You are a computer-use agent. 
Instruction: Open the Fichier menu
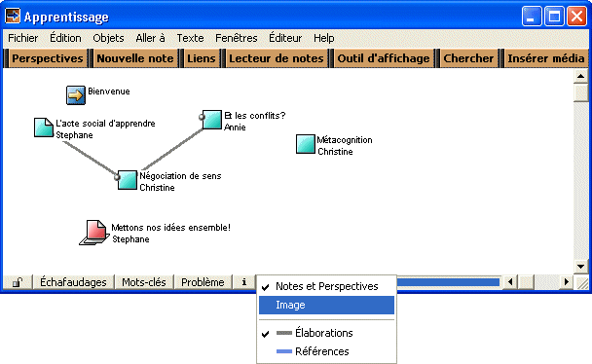(x=23, y=38)
